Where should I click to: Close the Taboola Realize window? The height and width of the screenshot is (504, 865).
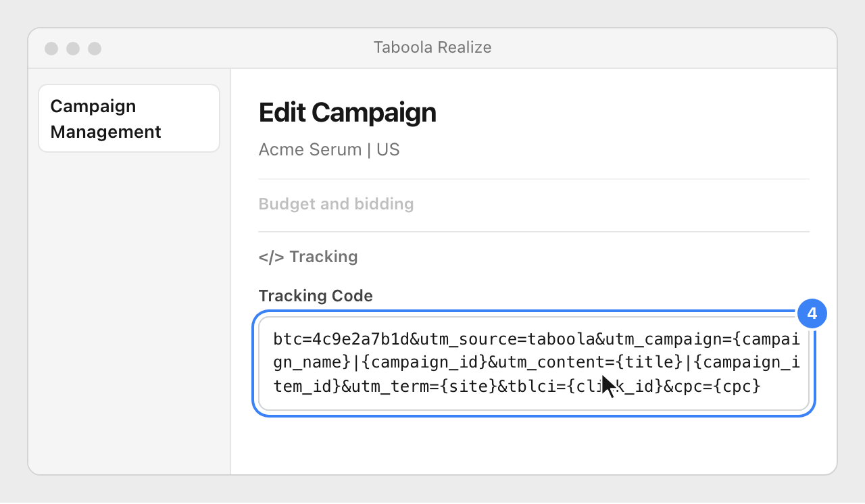click(51, 49)
